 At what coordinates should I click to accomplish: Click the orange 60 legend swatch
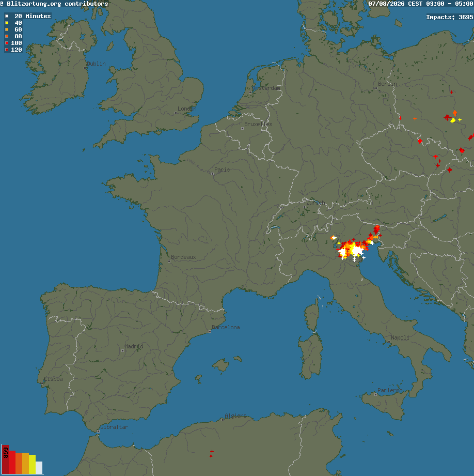click(x=7, y=29)
